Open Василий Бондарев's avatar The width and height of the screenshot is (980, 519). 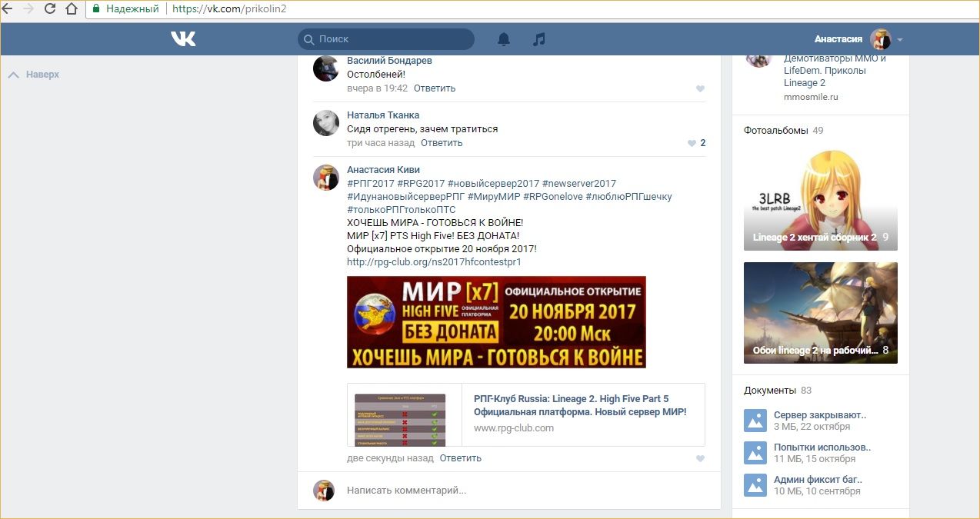[x=325, y=68]
